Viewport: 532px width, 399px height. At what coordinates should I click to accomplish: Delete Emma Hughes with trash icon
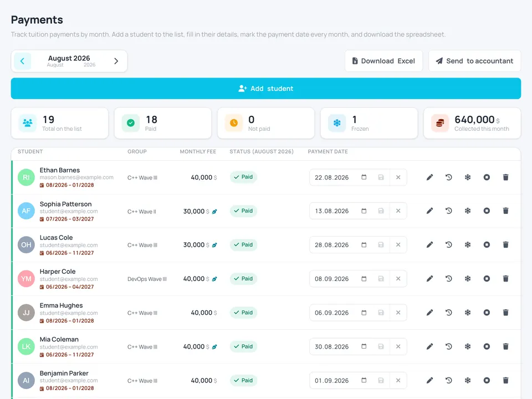[x=505, y=313]
